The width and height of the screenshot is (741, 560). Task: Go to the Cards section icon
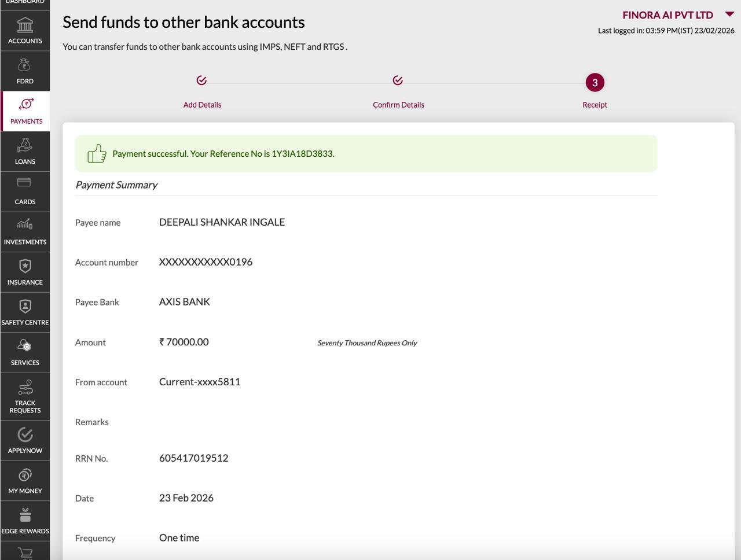(x=25, y=184)
